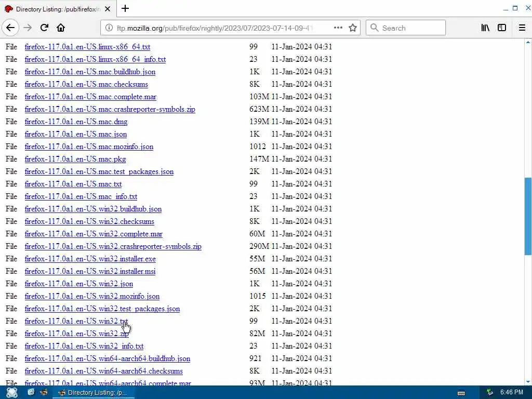
Task: Open the mac.buildhub.json link
Action: tap(90, 72)
